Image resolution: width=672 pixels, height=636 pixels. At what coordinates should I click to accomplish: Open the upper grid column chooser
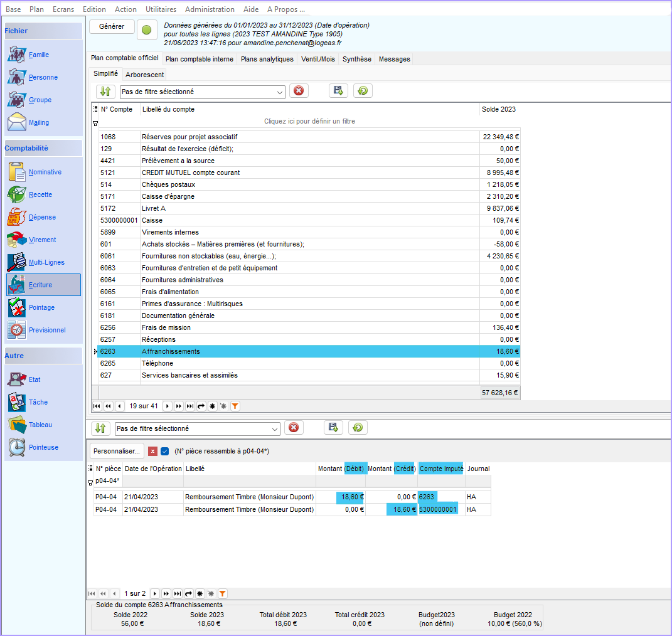click(95, 109)
